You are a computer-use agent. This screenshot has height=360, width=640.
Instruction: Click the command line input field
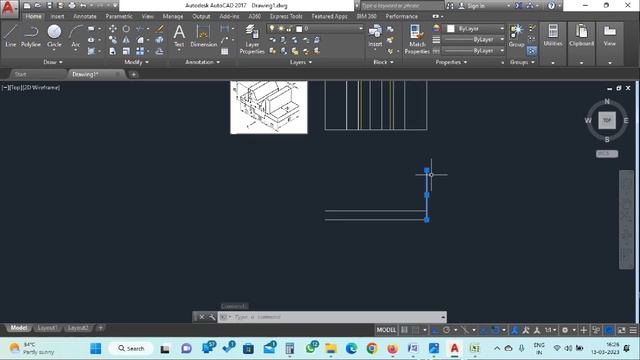pos(331,317)
